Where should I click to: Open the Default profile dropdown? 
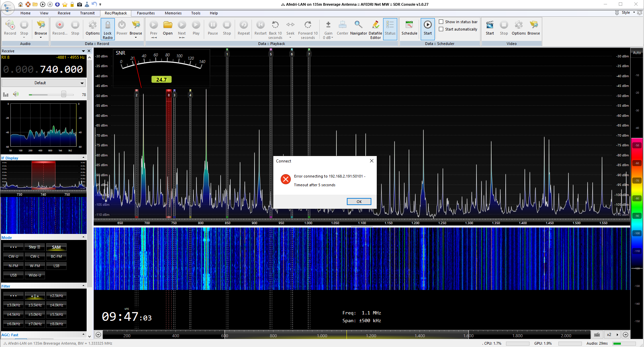point(43,83)
